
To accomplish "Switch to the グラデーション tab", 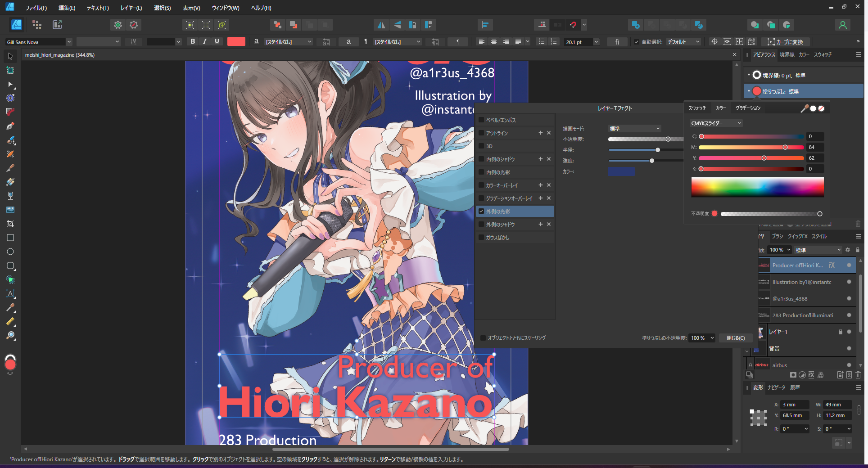I will (x=748, y=108).
